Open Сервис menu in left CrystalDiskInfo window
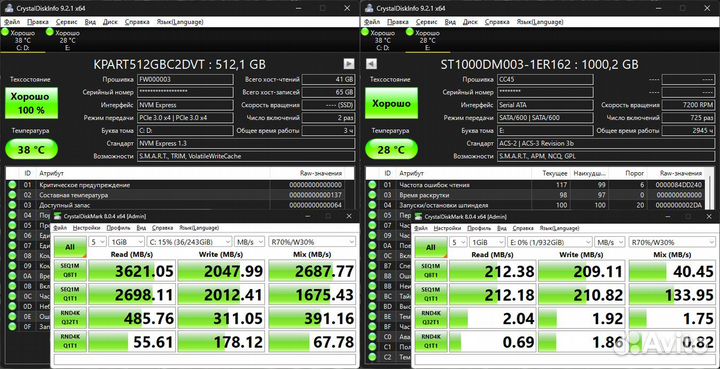This screenshot has height=369, width=720. coord(66,22)
